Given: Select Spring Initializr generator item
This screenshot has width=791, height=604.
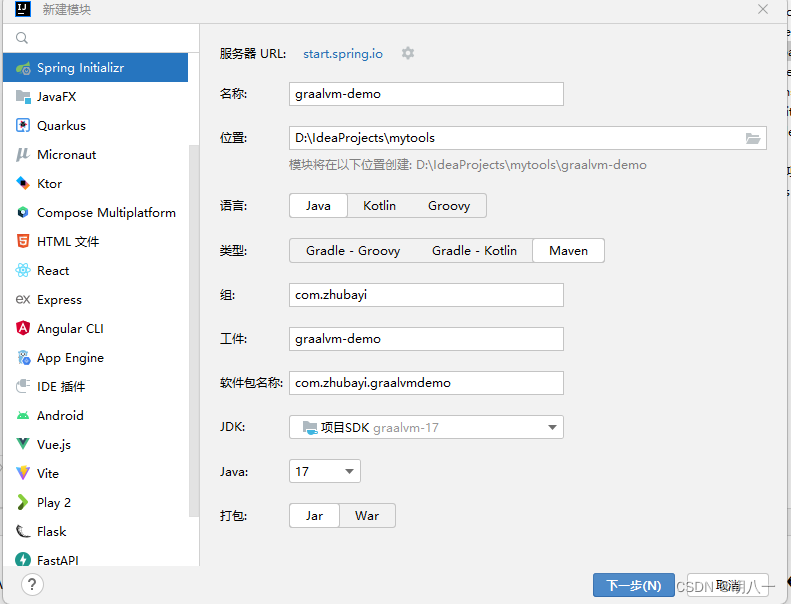Looking at the screenshot, I should click(x=95, y=68).
